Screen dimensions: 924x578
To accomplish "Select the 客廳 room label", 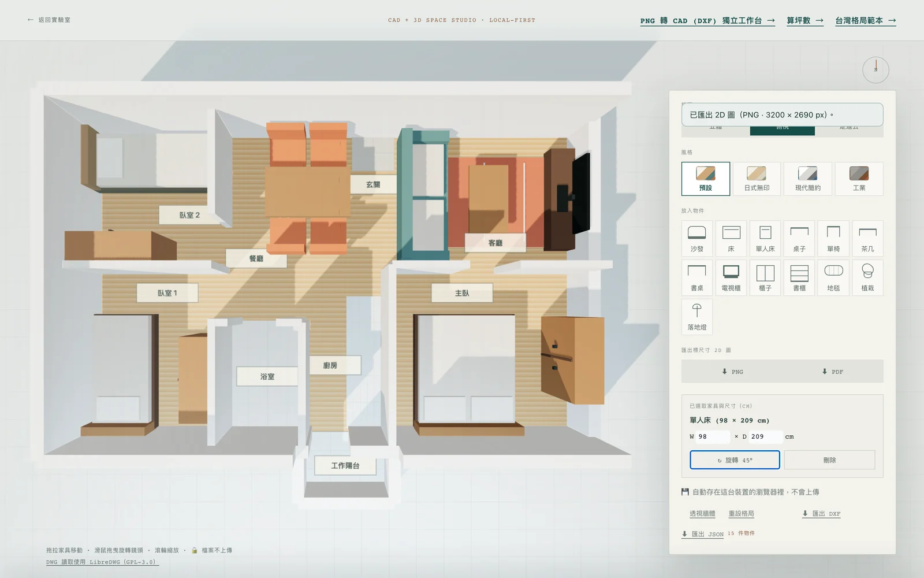I will 495,243.
